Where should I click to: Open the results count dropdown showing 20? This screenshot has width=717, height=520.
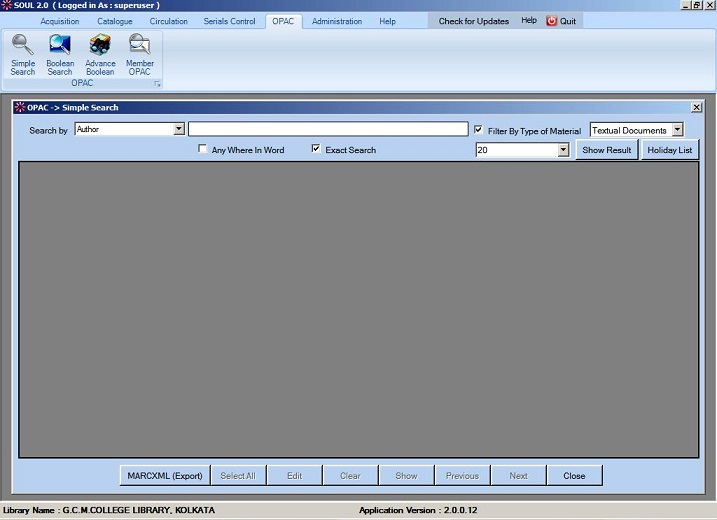pos(563,150)
